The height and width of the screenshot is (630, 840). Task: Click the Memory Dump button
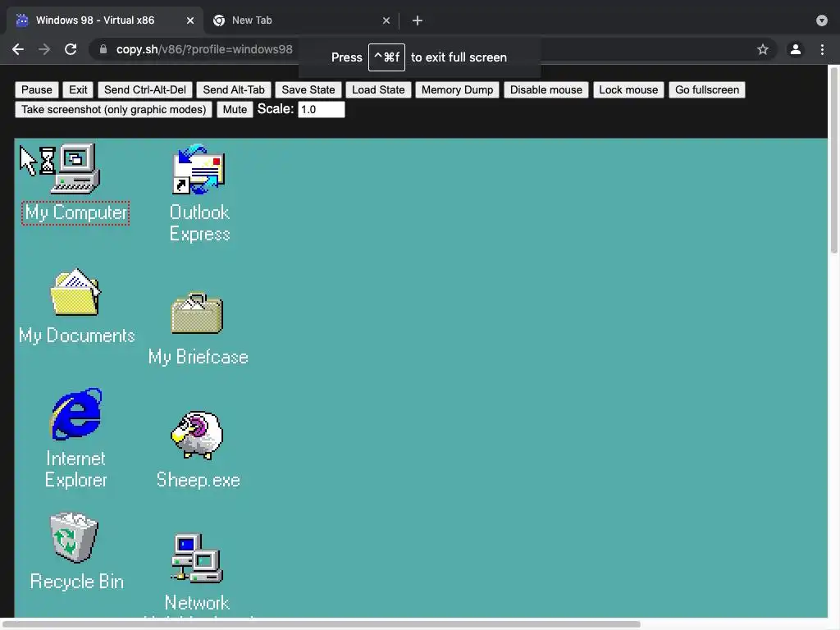click(457, 90)
